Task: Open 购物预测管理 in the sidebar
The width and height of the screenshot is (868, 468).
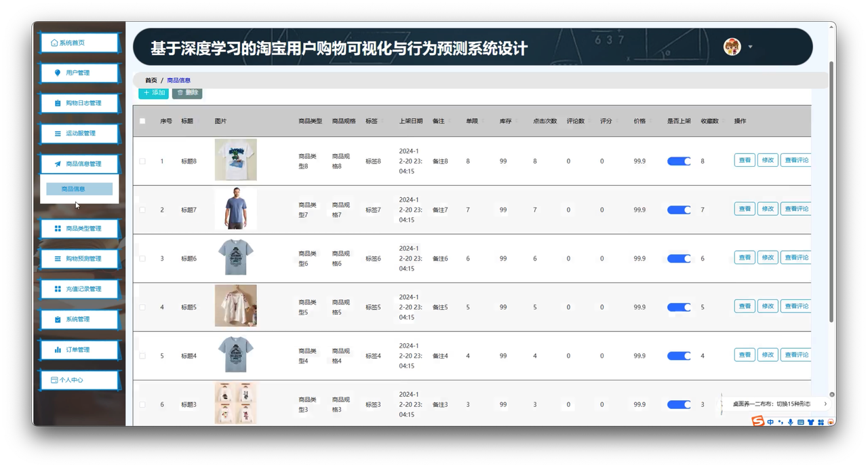Action: coord(79,259)
